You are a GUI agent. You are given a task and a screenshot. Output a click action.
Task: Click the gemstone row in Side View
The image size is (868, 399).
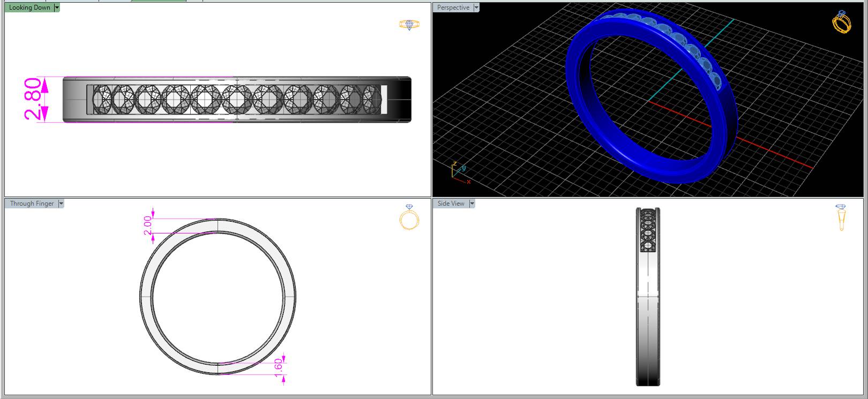[x=648, y=230]
